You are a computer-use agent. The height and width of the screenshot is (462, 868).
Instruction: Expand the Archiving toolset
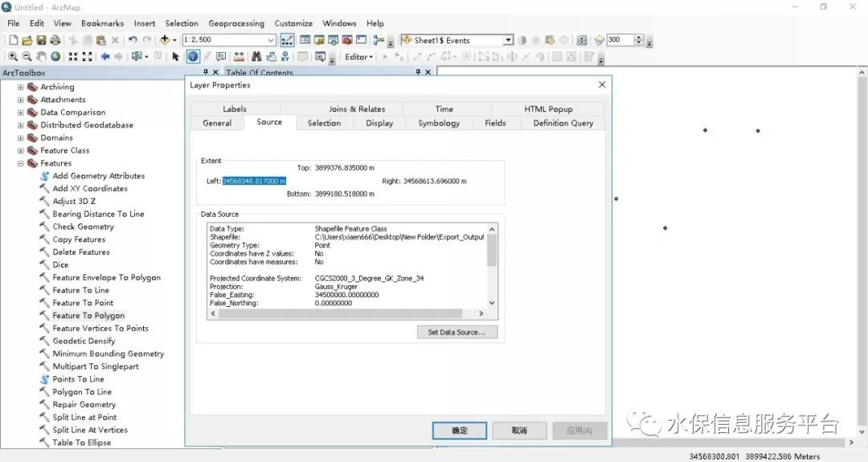pyautogui.click(x=20, y=87)
